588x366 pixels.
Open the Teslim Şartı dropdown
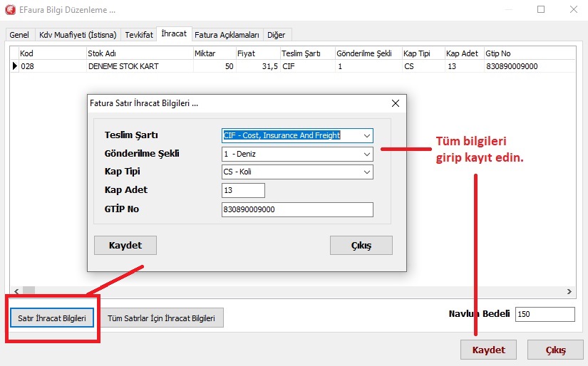[366, 135]
